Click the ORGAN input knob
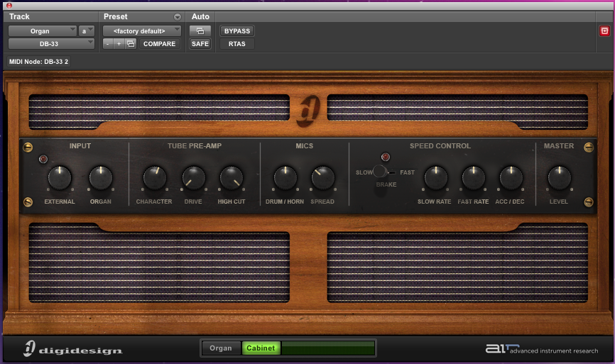615x364 pixels. (101, 178)
